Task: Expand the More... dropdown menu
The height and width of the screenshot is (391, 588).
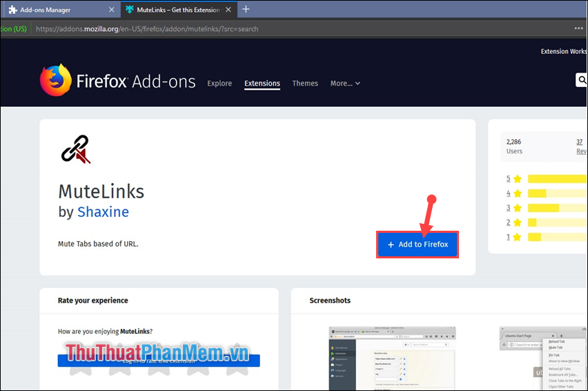Action: click(x=345, y=84)
